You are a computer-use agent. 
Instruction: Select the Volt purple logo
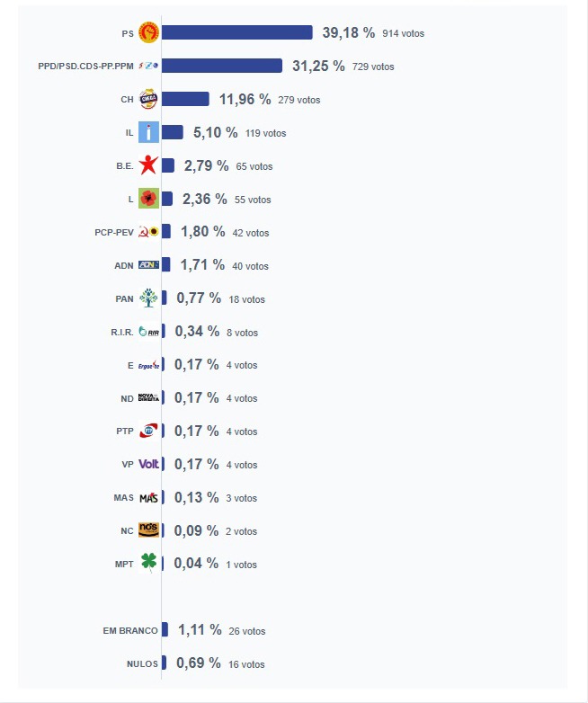click(x=148, y=464)
